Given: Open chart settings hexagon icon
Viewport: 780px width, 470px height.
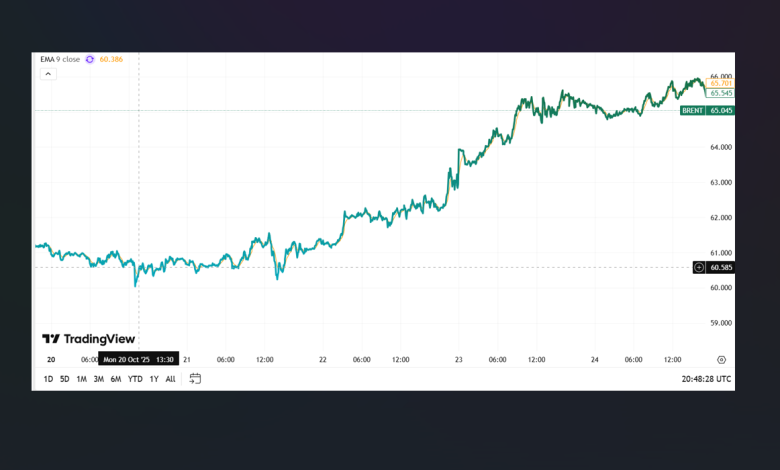Looking at the screenshot, I should (721, 358).
